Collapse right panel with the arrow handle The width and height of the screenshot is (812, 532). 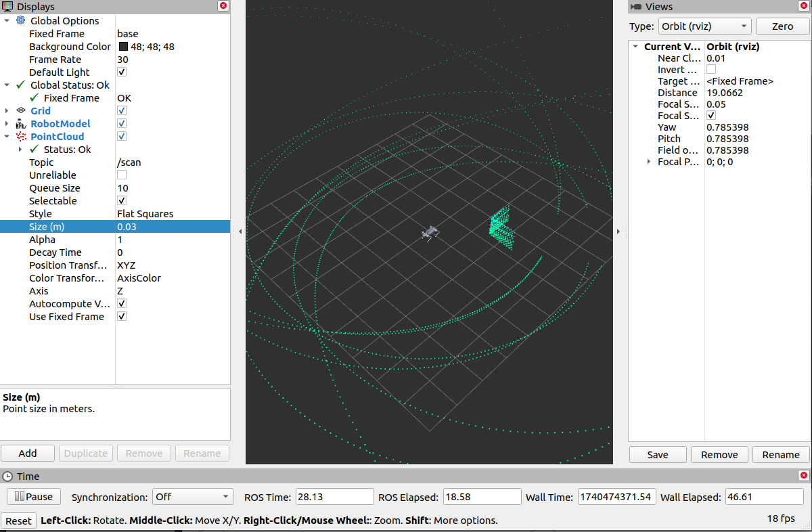(619, 231)
